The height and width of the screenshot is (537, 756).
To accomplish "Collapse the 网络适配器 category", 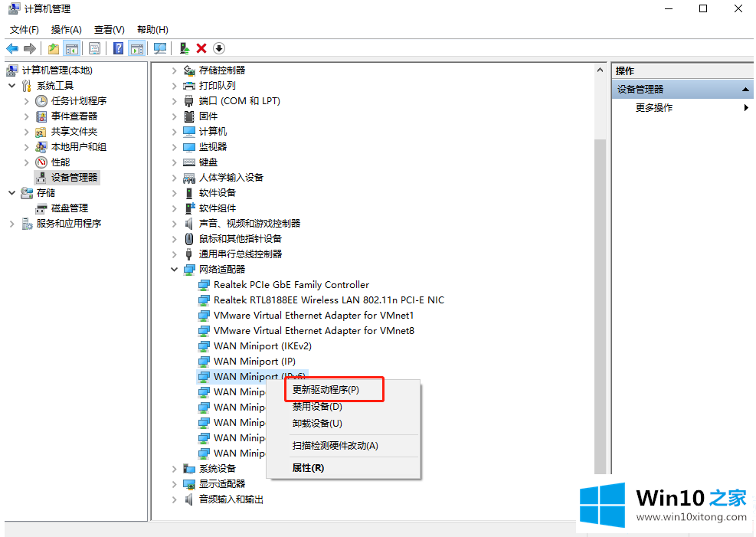I will click(x=175, y=270).
